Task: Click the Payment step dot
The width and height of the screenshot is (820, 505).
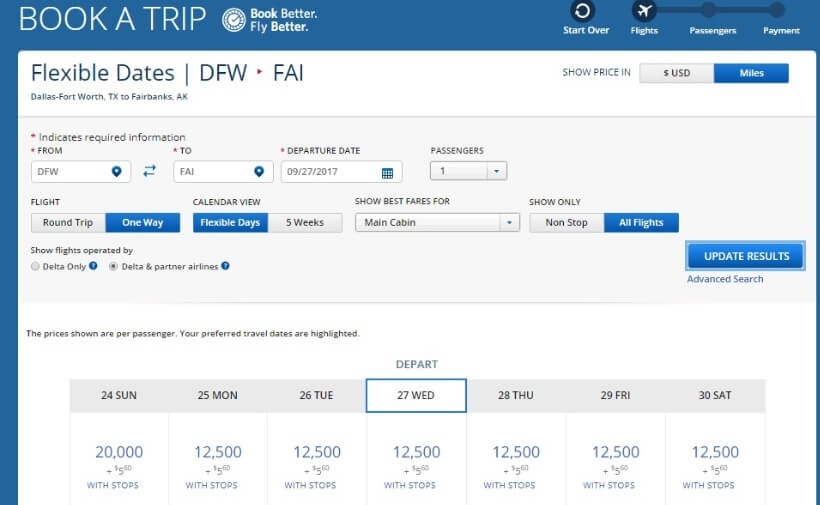Action: (x=777, y=9)
